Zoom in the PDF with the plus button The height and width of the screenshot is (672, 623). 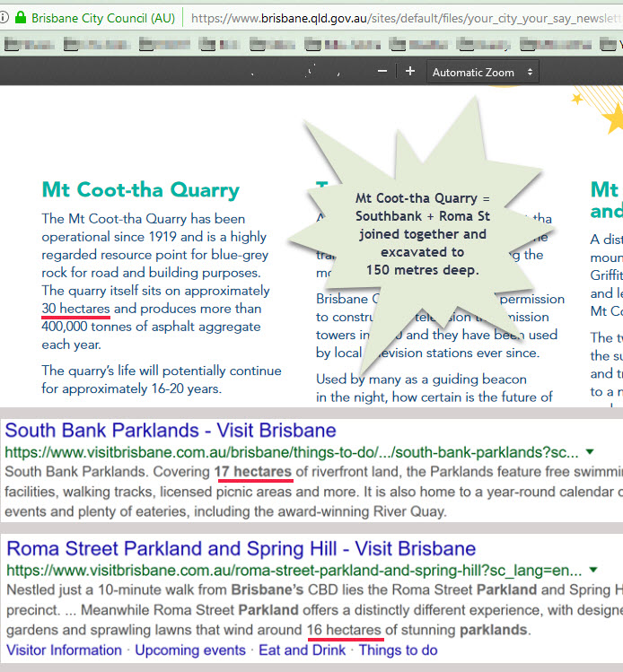pos(410,71)
